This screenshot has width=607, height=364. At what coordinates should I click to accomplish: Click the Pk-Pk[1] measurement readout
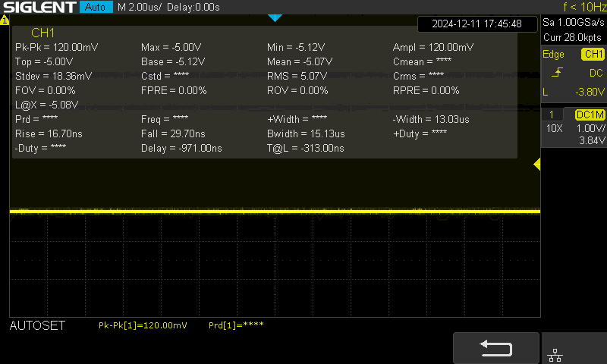(143, 325)
